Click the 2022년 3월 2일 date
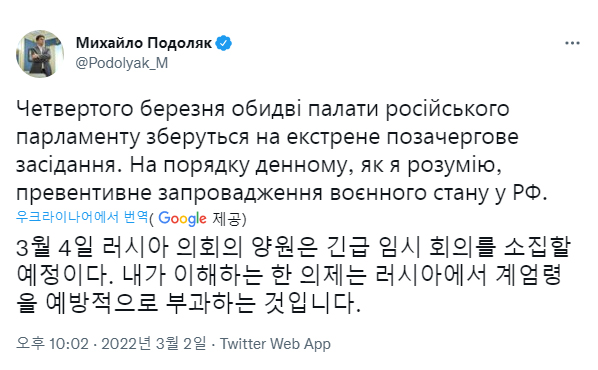 click(153, 344)
